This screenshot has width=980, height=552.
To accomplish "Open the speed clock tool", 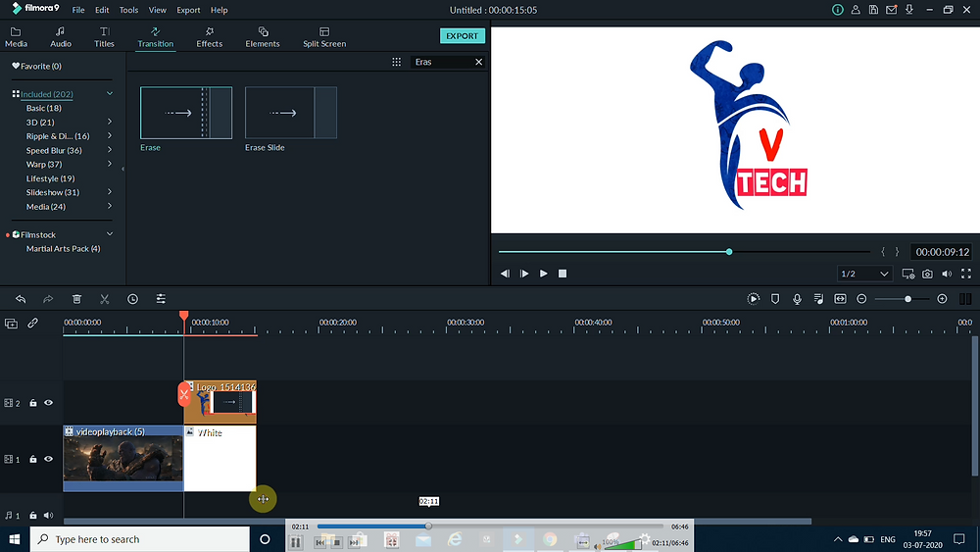I will (x=132, y=299).
